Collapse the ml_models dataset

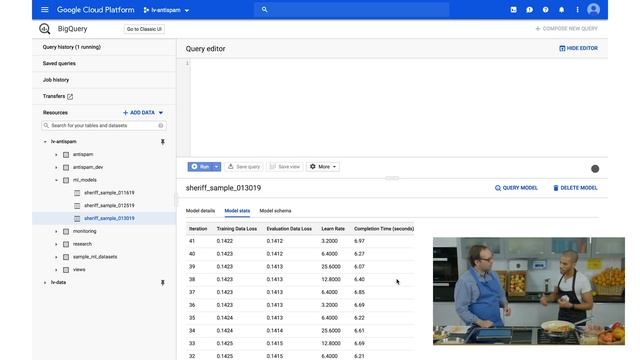pos(56,180)
